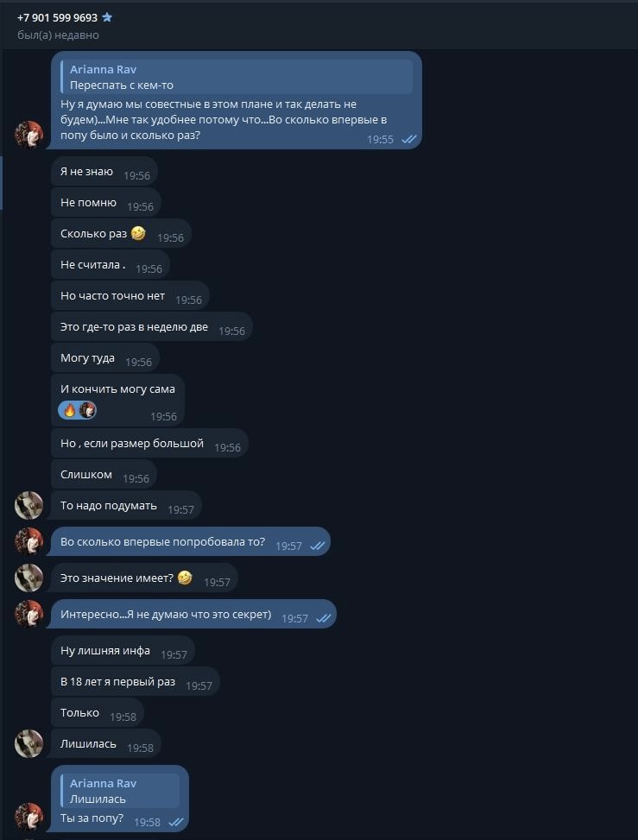Open the avatar beside the "Интересно..." message
Image resolution: width=638 pixels, height=840 pixels.
(29, 614)
